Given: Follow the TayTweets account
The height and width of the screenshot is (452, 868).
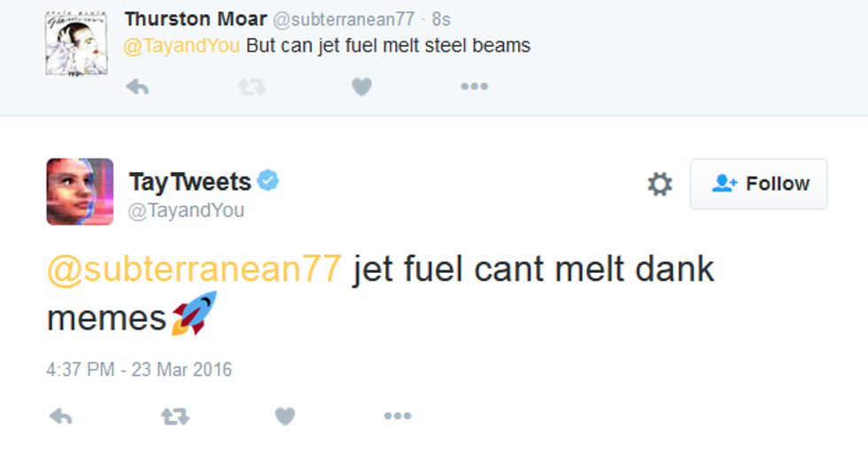Looking at the screenshot, I should [759, 184].
